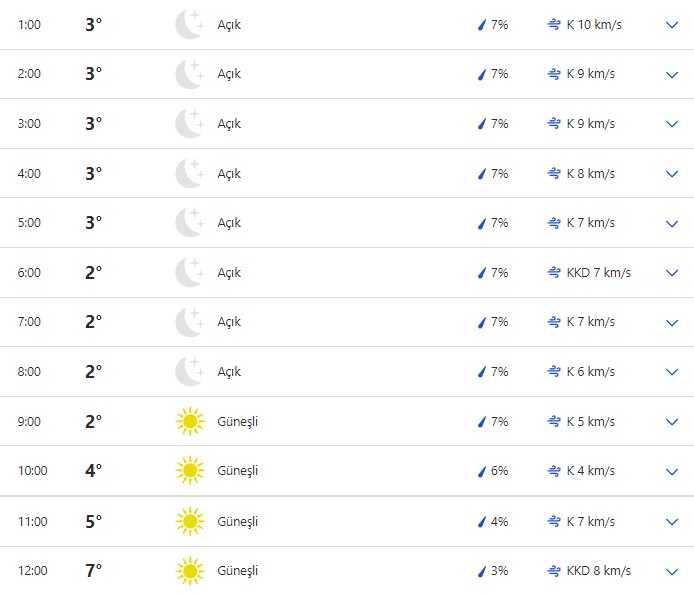Expand the 1:00 hourly details chevron

[x=672, y=24]
